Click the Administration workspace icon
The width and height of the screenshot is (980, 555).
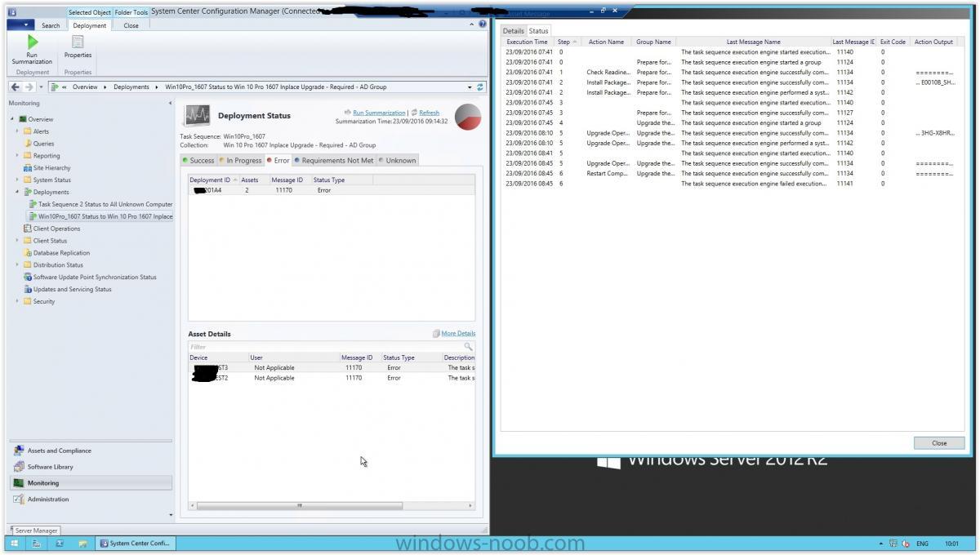pyautogui.click(x=19, y=499)
